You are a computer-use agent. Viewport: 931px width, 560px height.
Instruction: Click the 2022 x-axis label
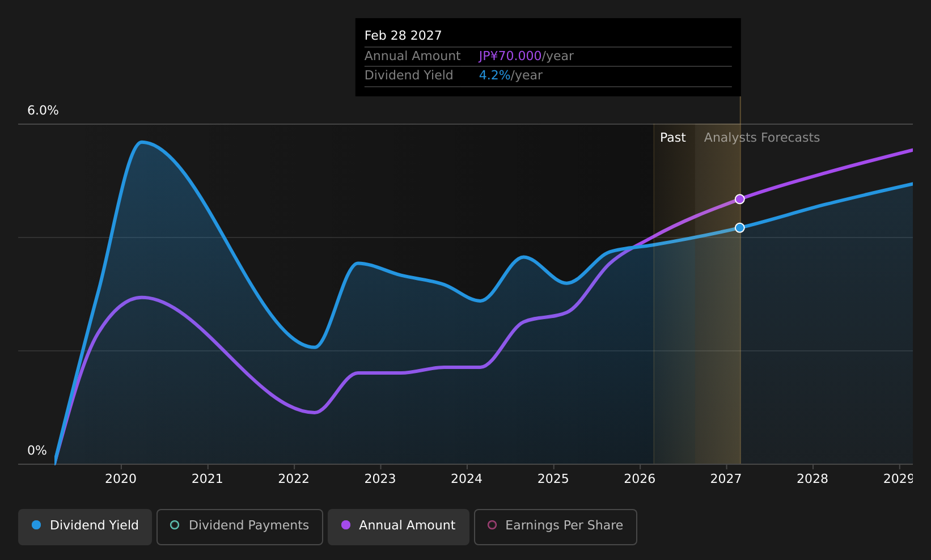click(x=294, y=479)
